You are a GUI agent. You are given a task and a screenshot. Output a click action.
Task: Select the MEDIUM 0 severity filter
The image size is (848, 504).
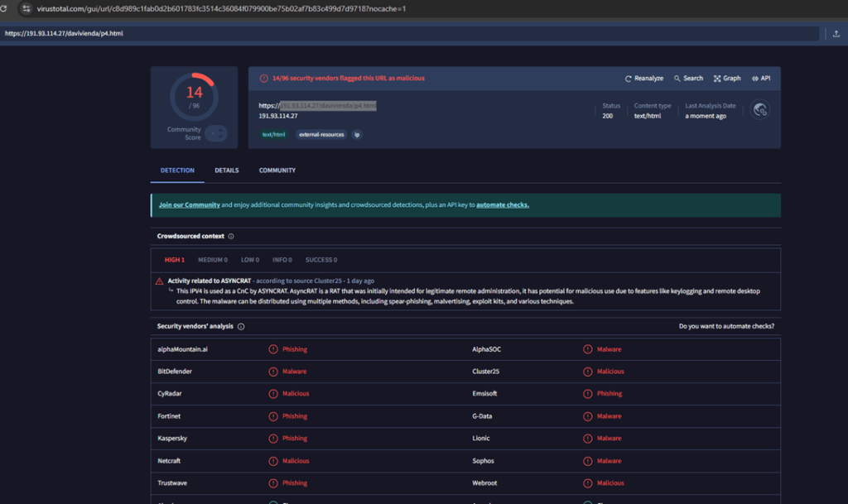[212, 260]
